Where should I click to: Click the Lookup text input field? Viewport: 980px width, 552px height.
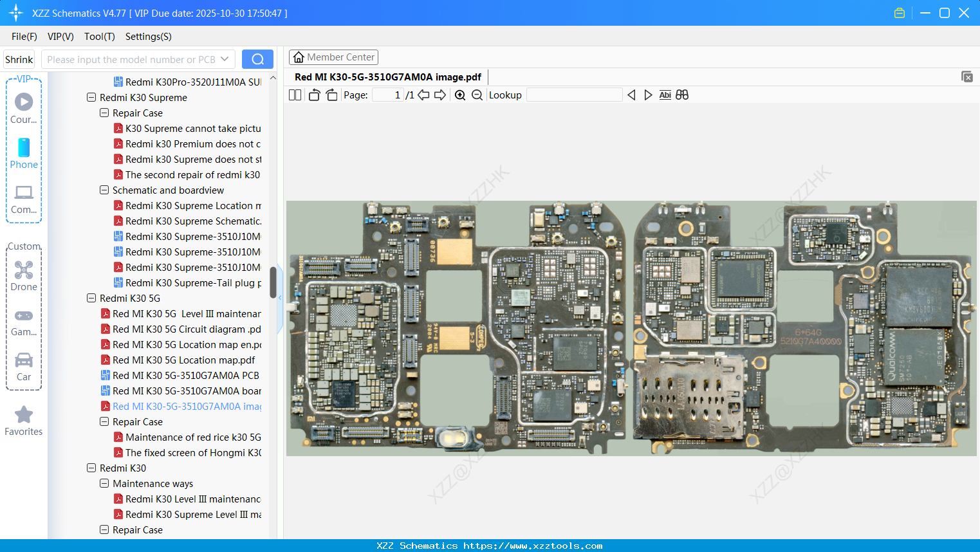pyautogui.click(x=574, y=95)
